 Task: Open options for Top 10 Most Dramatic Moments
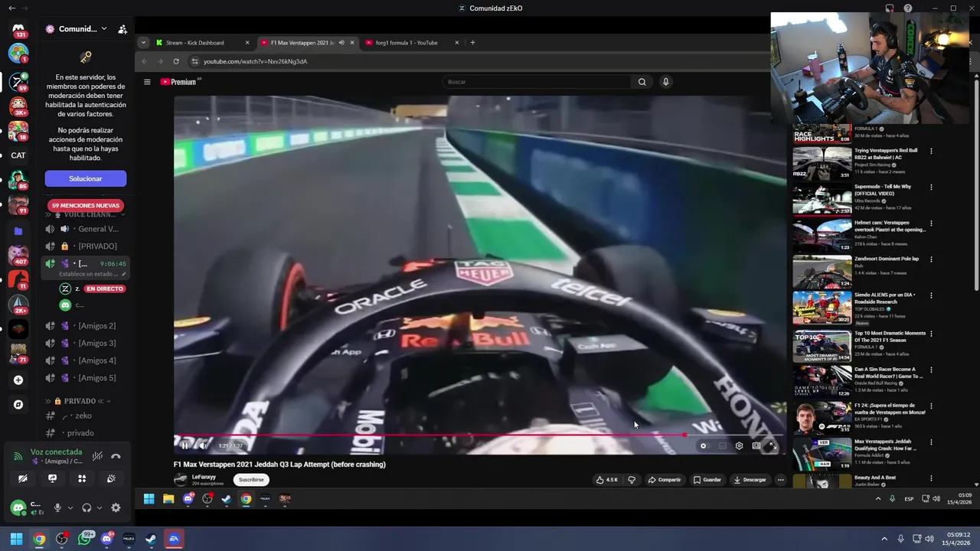pos(931,334)
